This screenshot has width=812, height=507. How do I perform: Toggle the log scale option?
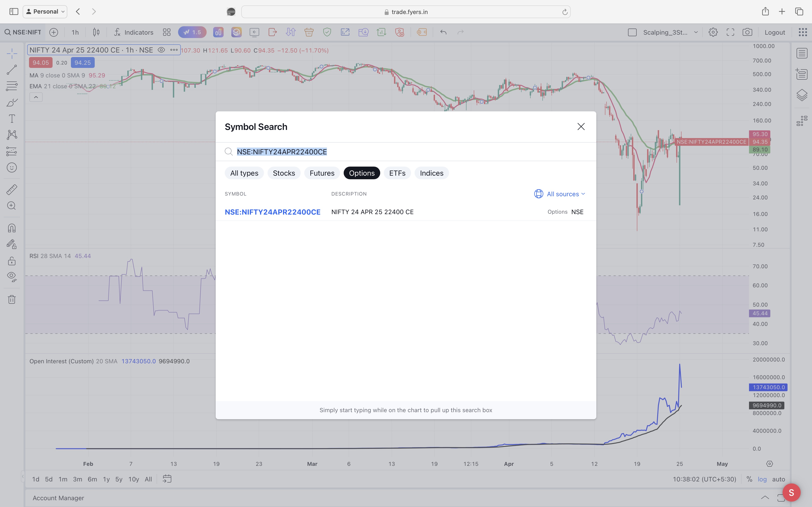point(762,479)
